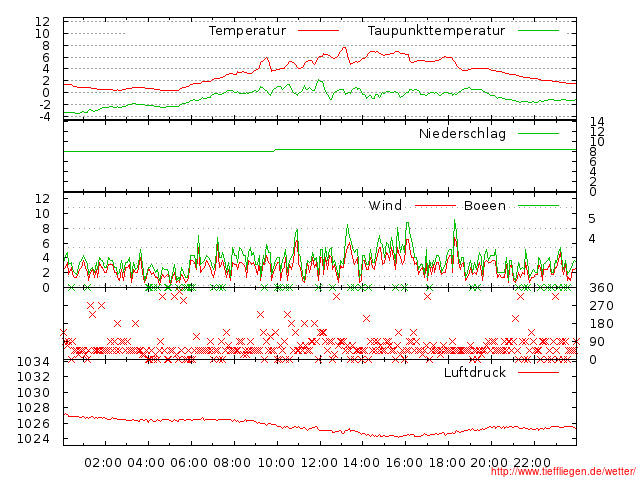The width and height of the screenshot is (640, 480).
Task: Select the red Wind legend line
Action: 435,205
